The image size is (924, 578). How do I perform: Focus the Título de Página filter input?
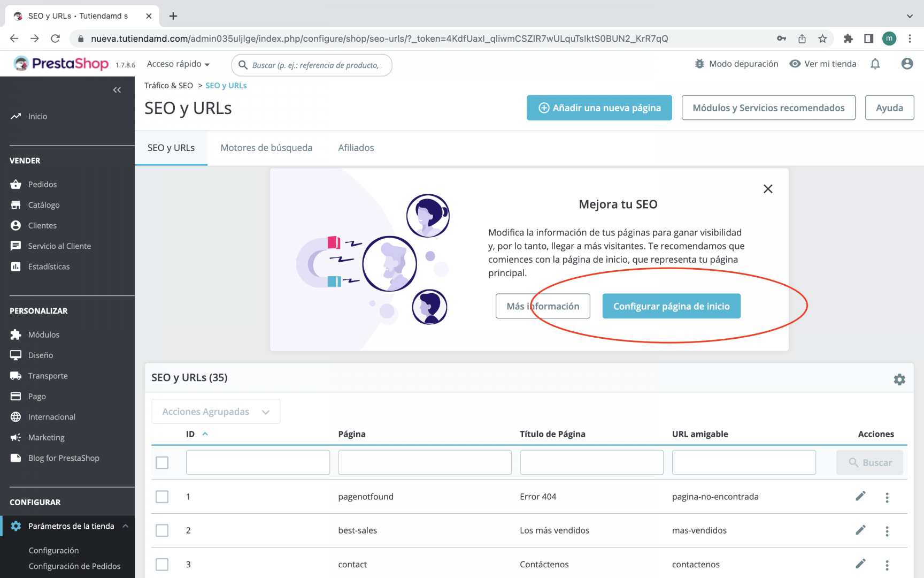pos(591,462)
